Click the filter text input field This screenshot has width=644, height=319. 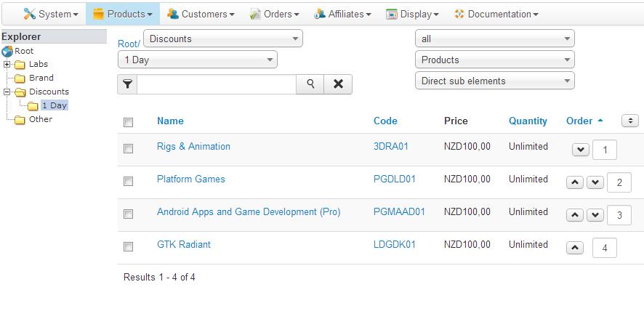pyautogui.click(x=217, y=84)
